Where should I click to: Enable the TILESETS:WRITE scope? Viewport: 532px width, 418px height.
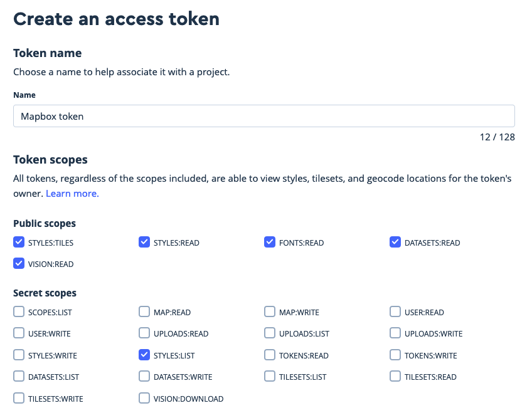19,398
